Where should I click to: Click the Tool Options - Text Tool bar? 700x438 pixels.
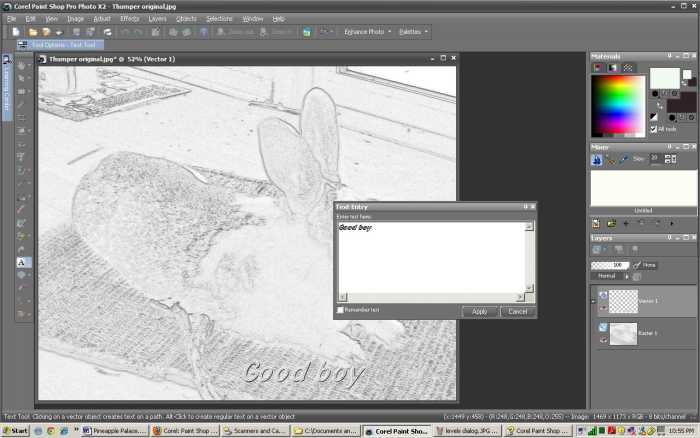click(60, 45)
